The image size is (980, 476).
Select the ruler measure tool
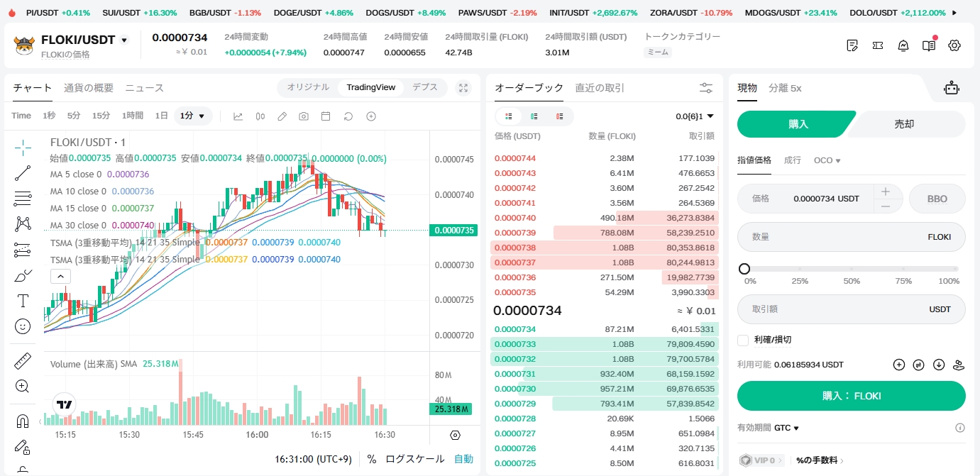point(23,361)
